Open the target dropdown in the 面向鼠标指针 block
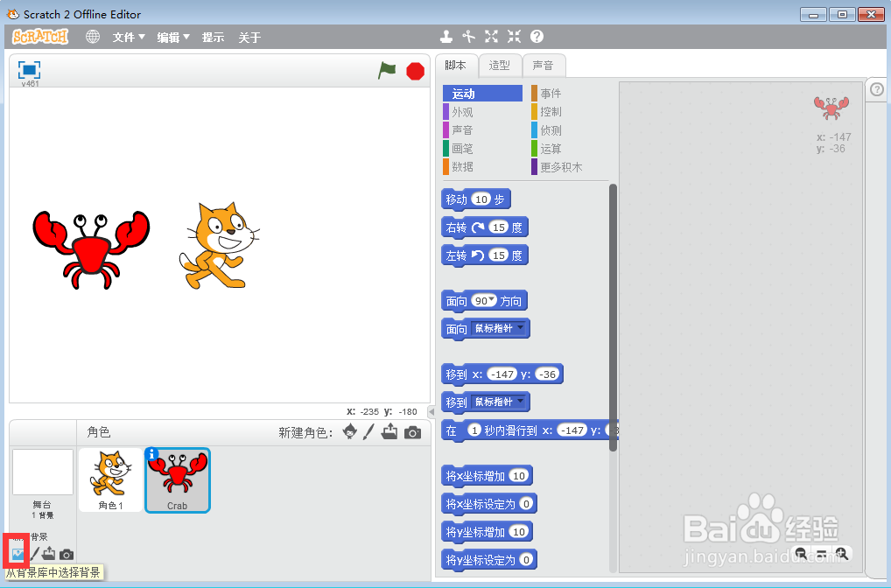The height and width of the screenshot is (588, 891). pos(522,328)
